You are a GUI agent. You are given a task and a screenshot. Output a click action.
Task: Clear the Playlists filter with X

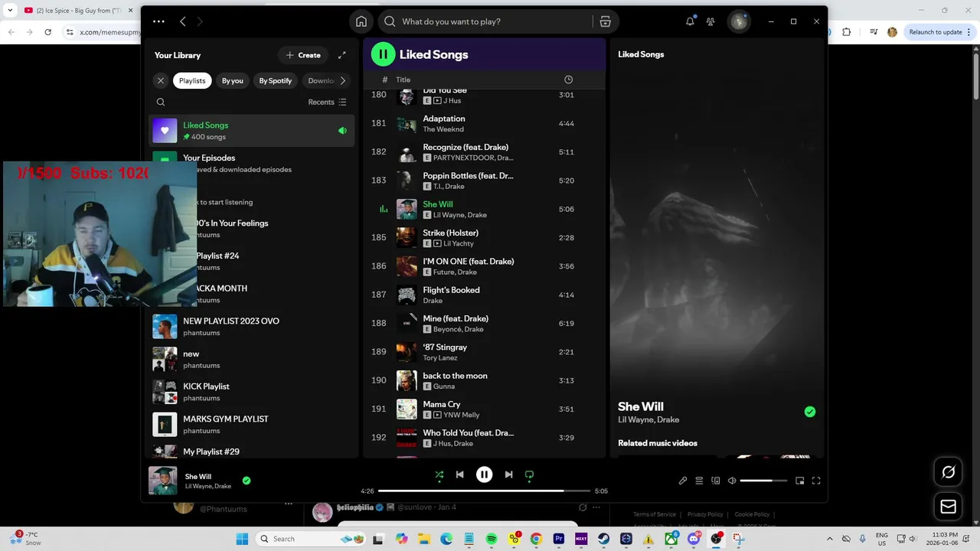[x=161, y=80]
